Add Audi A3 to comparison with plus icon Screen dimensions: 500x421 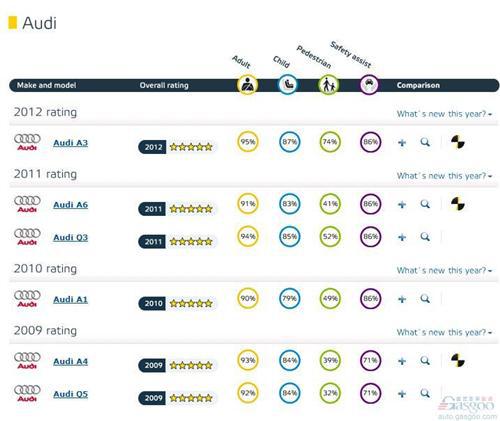402,143
